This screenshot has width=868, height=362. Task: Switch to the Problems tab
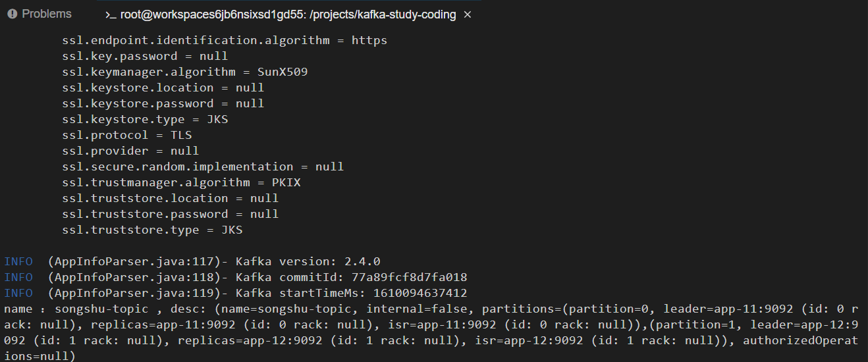(40, 14)
